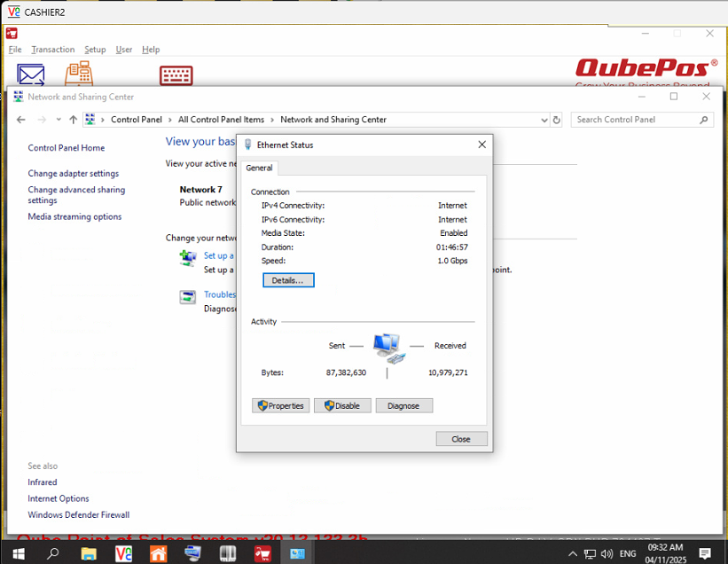Viewport: 728px width, 564px height.
Task: Select Control Panel in the breadcrumb path
Action: (137, 120)
